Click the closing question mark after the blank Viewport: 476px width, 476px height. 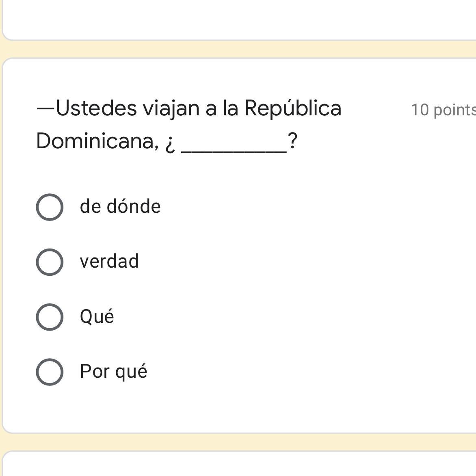pos(292,141)
